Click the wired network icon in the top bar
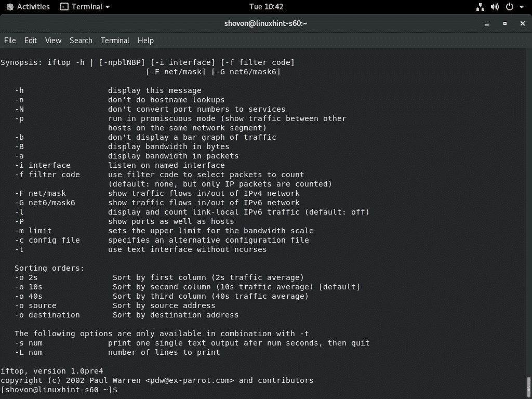532x399 pixels. click(480, 7)
